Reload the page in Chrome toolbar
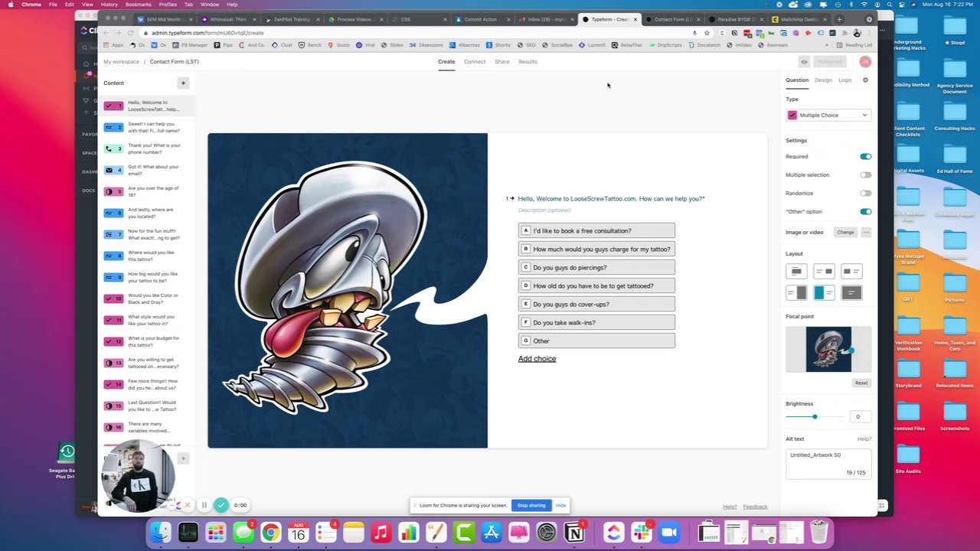This screenshot has width=980, height=551. click(x=130, y=33)
